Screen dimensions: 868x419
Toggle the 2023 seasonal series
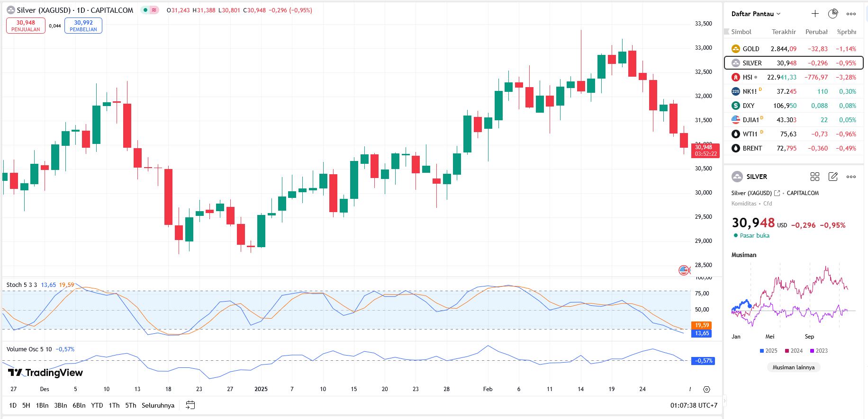pos(819,351)
